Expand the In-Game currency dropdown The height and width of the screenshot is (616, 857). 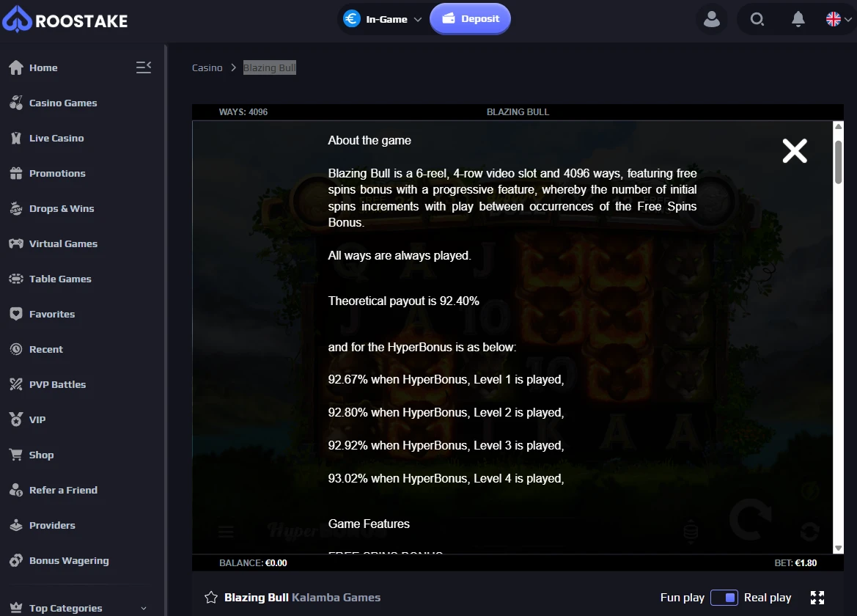pyautogui.click(x=383, y=19)
